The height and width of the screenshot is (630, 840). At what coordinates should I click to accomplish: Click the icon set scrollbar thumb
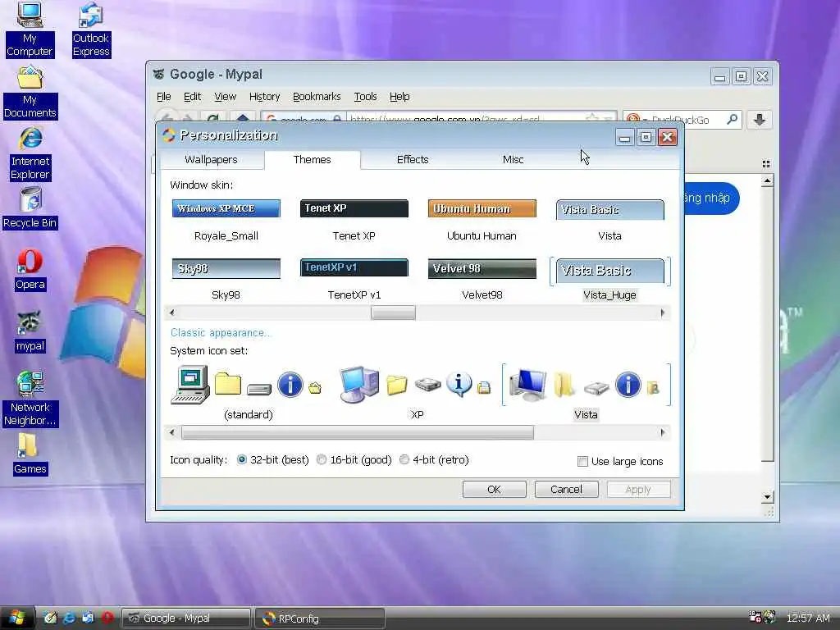(x=358, y=432)
